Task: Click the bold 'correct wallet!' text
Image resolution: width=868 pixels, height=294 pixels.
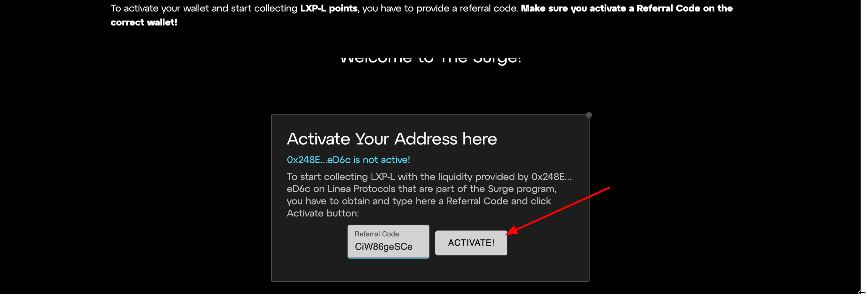Action: coord(144,22)
